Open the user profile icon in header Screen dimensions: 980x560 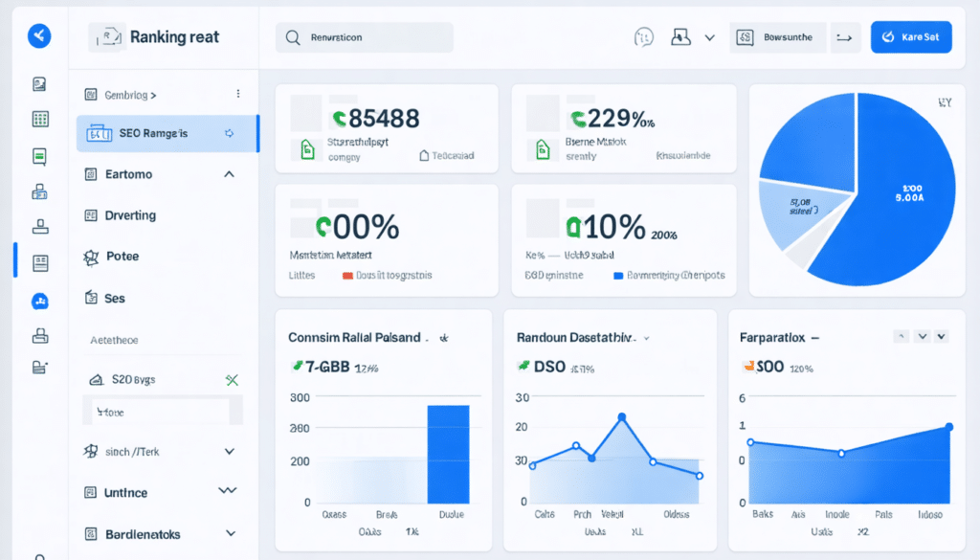click(680, 37)
